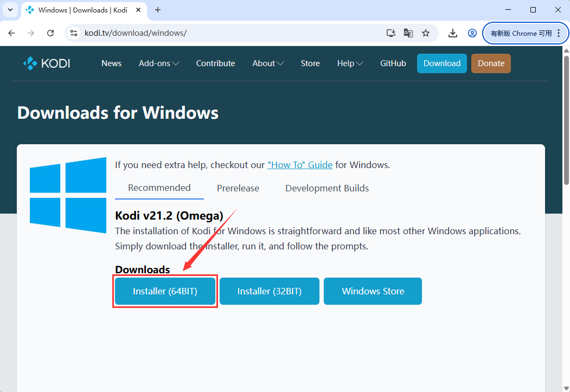Bookmark this page with star icon
This screenshot has width=570, height=392.
[426, 33]
